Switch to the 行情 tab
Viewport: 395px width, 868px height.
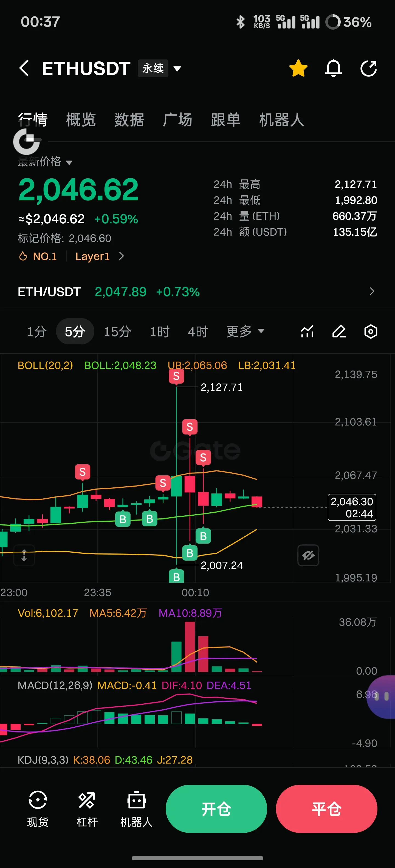[x=33, y=120]
